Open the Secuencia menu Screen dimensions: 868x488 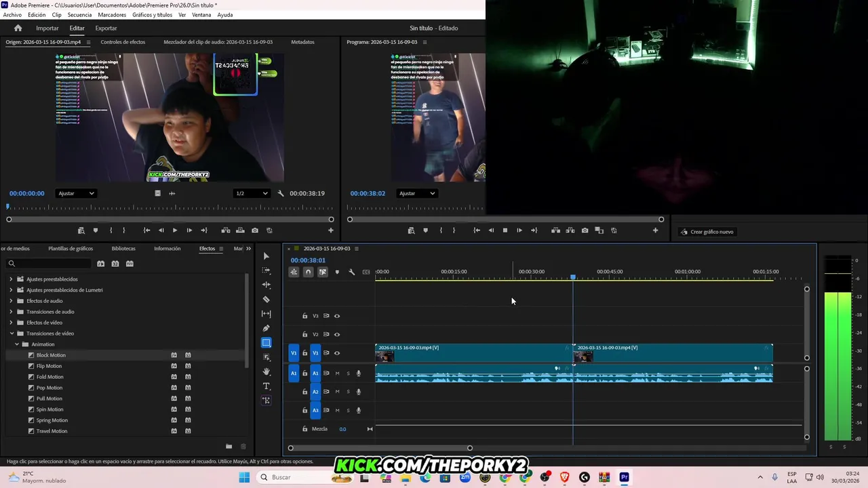(x=79, y=15)
